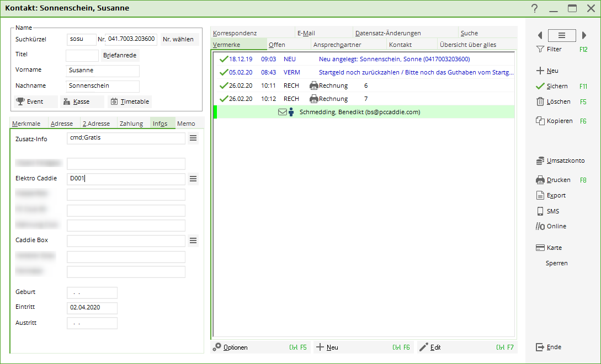The height and width of the screenshot is (364, 601).
Task: Click the Kopieren copy icon
Action: pyautogui.click(x=540, y=121)
